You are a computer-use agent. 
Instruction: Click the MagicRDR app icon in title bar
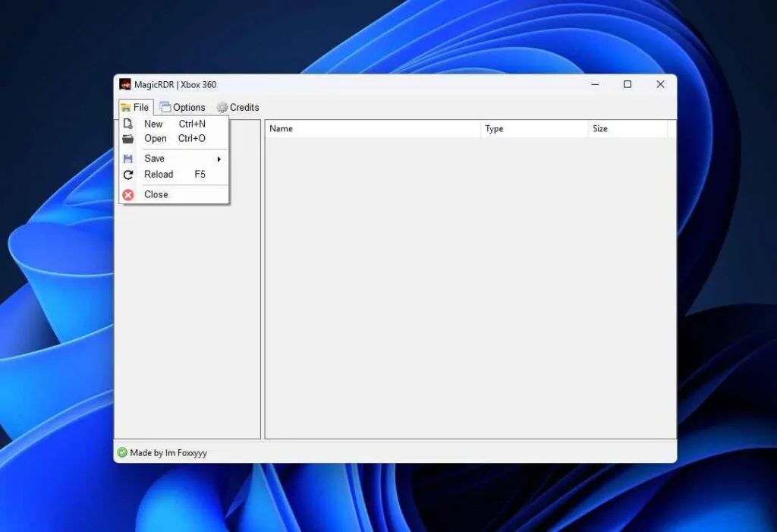click(x=125, y=84)
